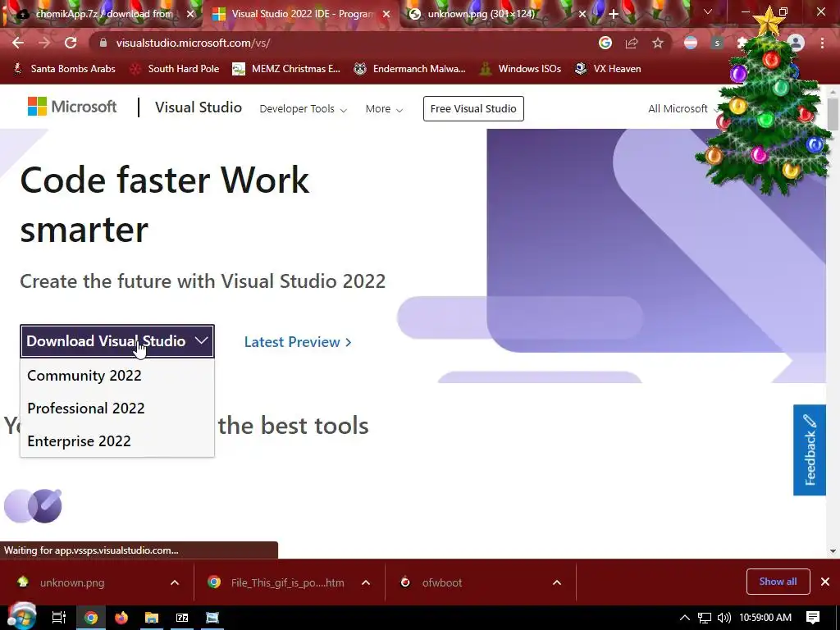This screenshot has height=630, width=840.
Task: Expand the More menu
Action: point(384,109)
